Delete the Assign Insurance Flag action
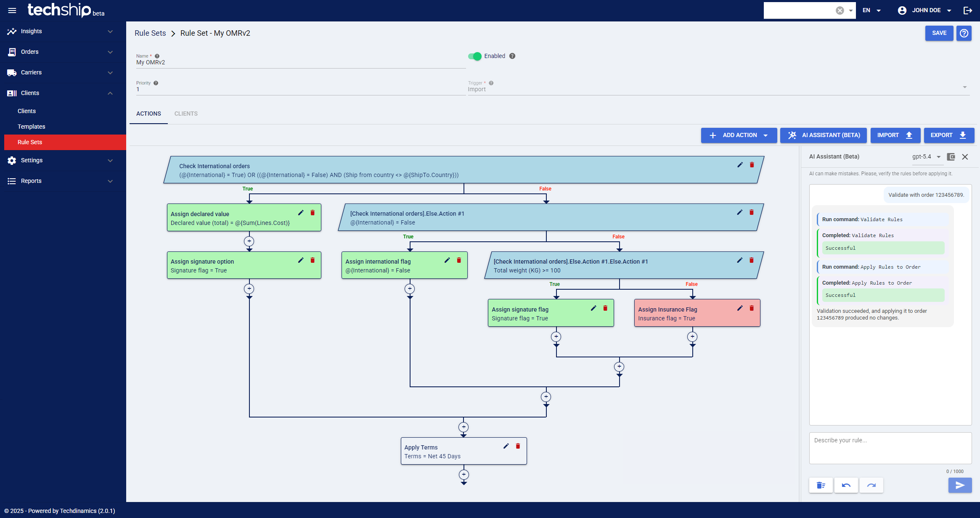The width and height of the screenshot is (980, 518). (752, 308)
